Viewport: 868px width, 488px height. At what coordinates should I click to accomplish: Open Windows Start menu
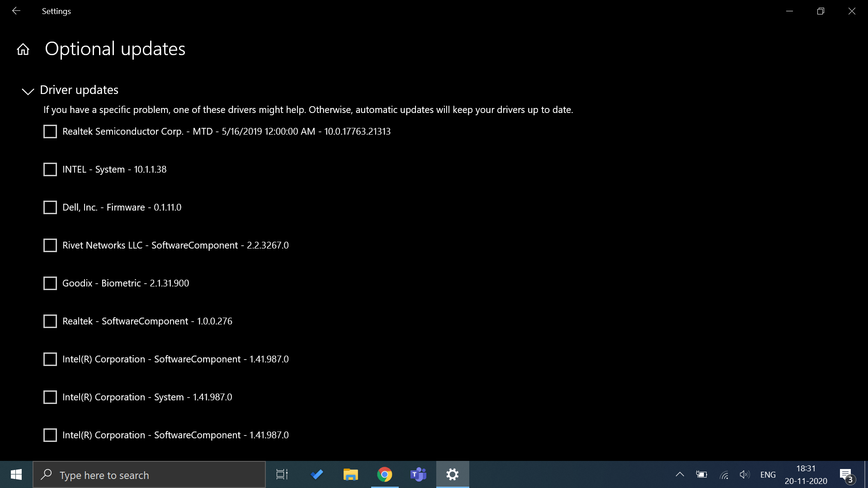[16, 474]
